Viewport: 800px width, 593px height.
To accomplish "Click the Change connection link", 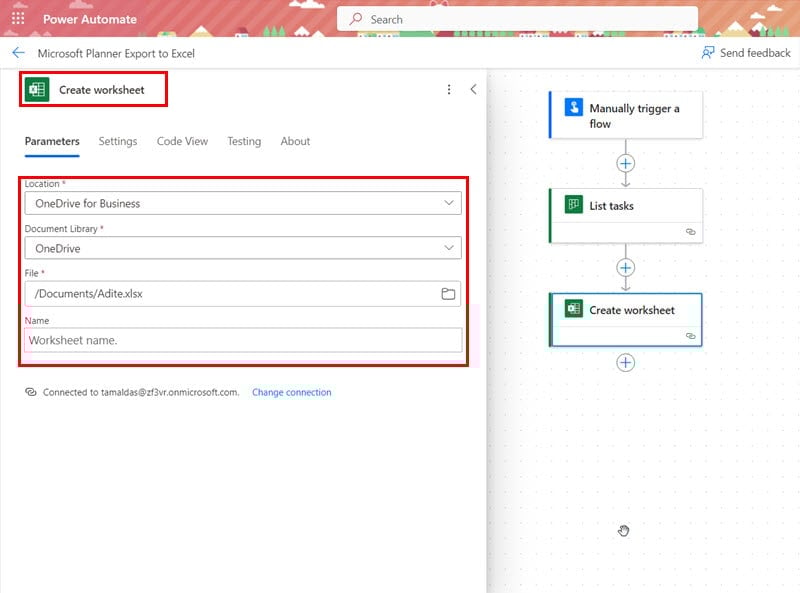I will (291, 392).
